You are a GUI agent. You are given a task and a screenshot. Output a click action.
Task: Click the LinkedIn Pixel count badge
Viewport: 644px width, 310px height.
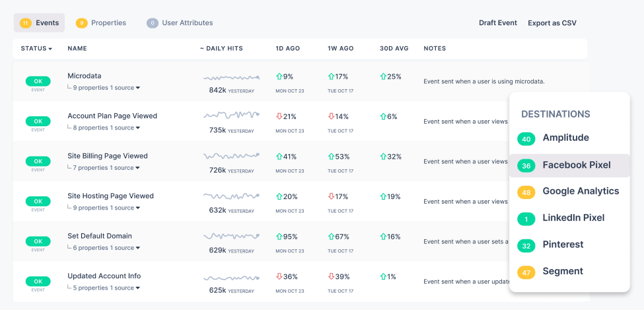[526, 218]
